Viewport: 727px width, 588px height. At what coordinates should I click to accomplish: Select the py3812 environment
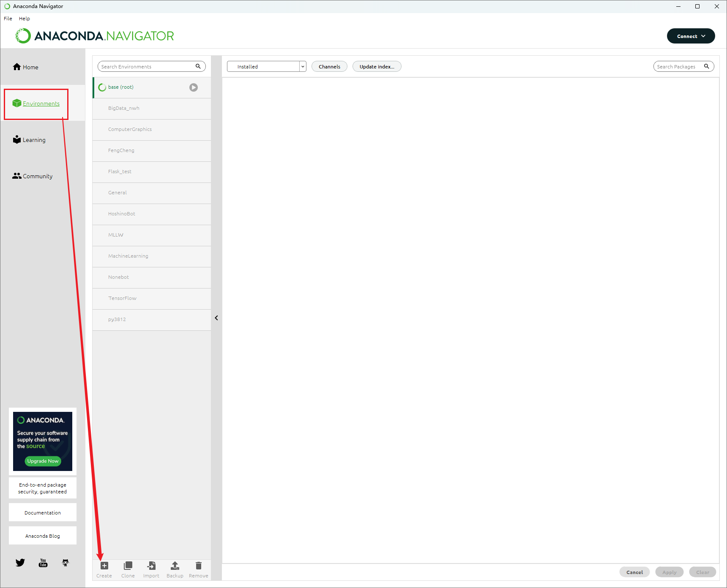(x=152, y=320)
